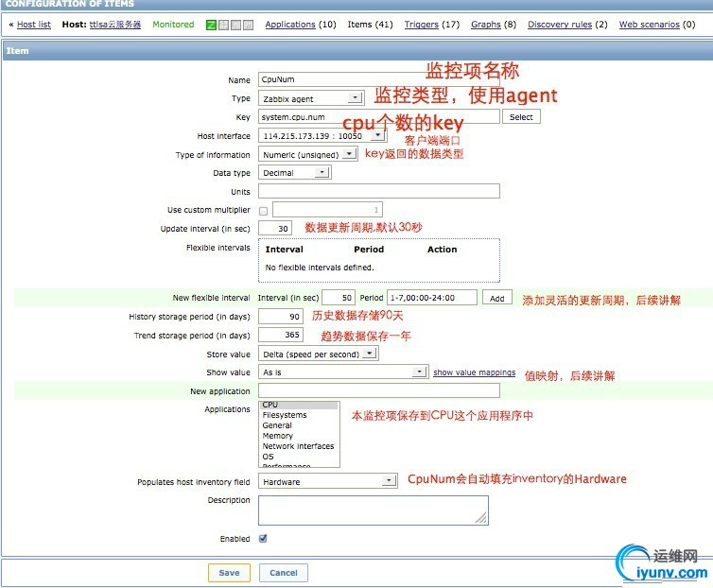The width and height of the screenshot is (713, 588).
Task: Click the Period field 1-7,00:00-24:00
Action: point(431,298)
